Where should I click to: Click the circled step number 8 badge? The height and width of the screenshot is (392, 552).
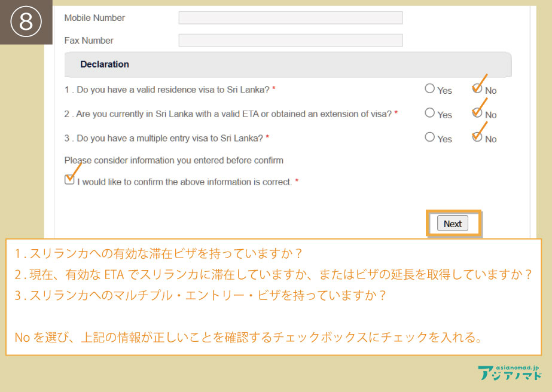pos(26,22)
